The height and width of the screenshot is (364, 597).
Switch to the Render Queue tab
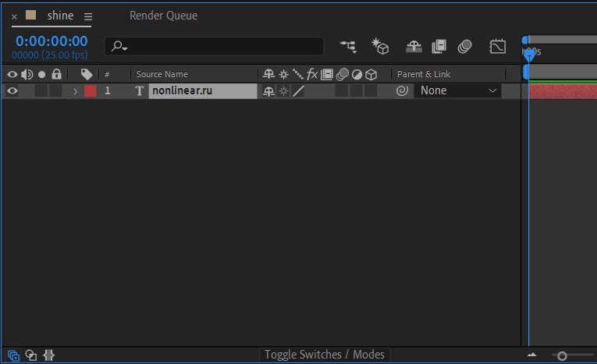click(163, 16)
